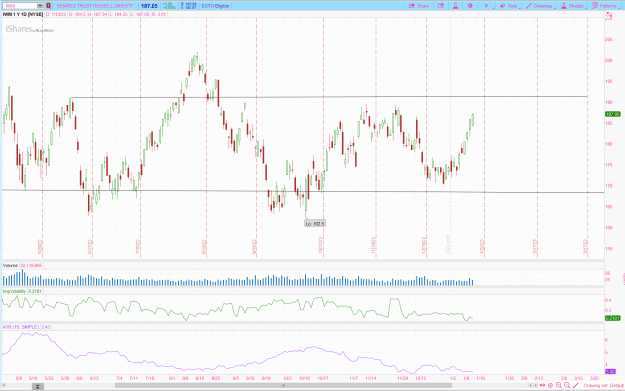Open the Patterns menu
Screen dimensions: 625x391
[x=605, y=6]
